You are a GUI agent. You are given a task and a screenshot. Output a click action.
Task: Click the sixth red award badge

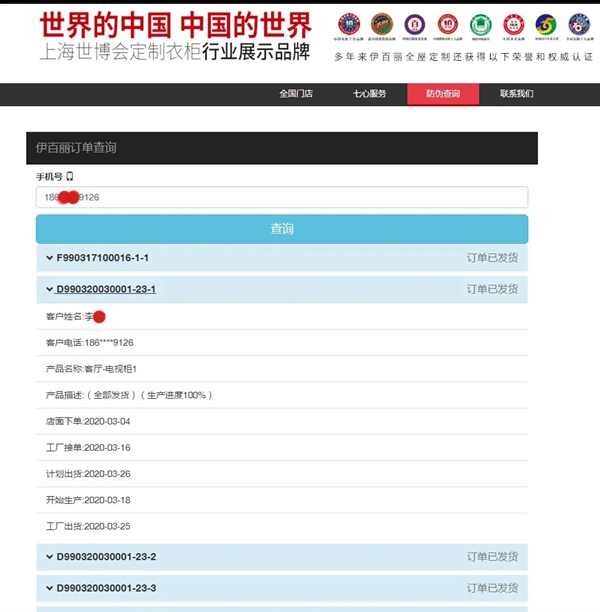coord(514,24)
